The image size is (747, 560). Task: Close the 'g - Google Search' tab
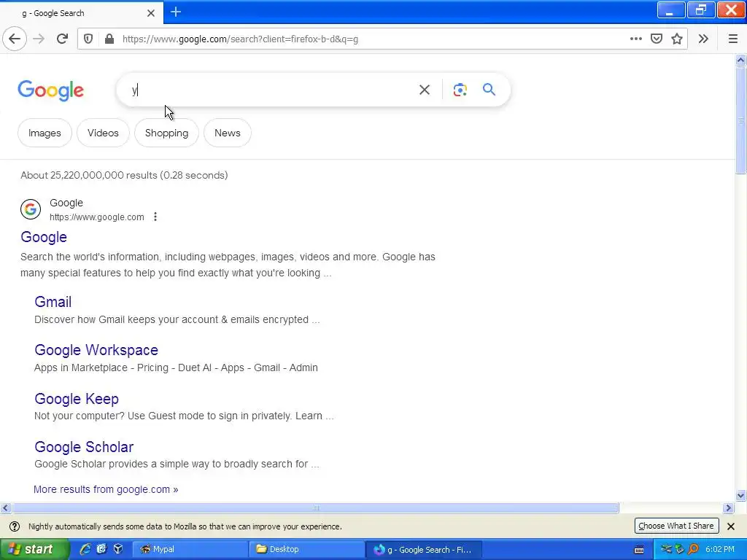coord(150,13)
